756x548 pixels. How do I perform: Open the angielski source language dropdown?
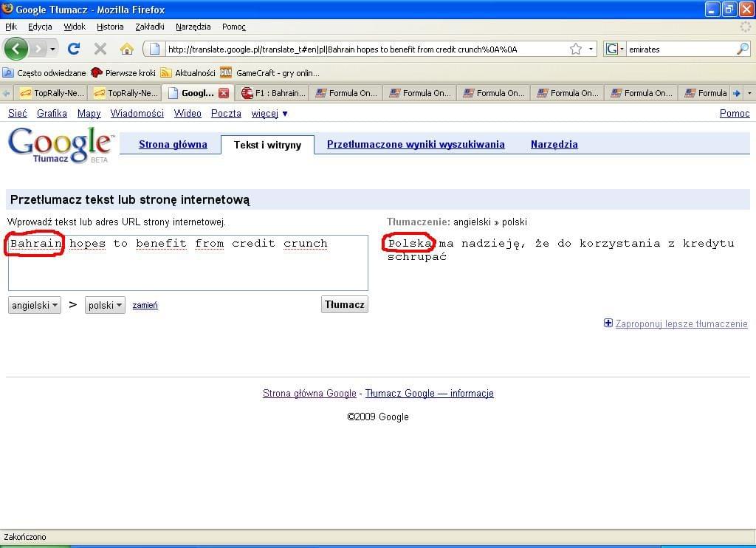click(35, 305)
